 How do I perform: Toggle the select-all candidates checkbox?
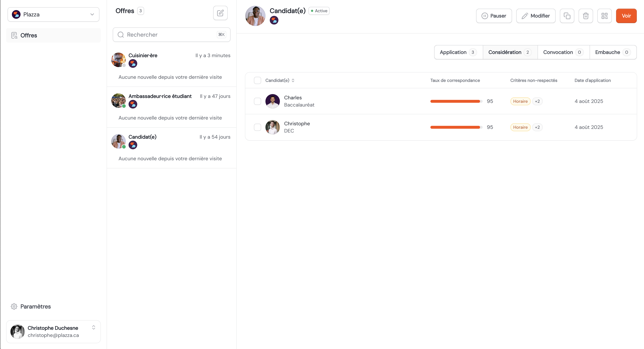click(257, 80)
